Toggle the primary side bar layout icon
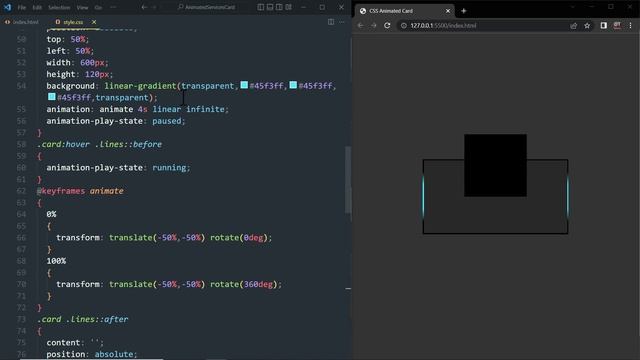 coord(260,7)
